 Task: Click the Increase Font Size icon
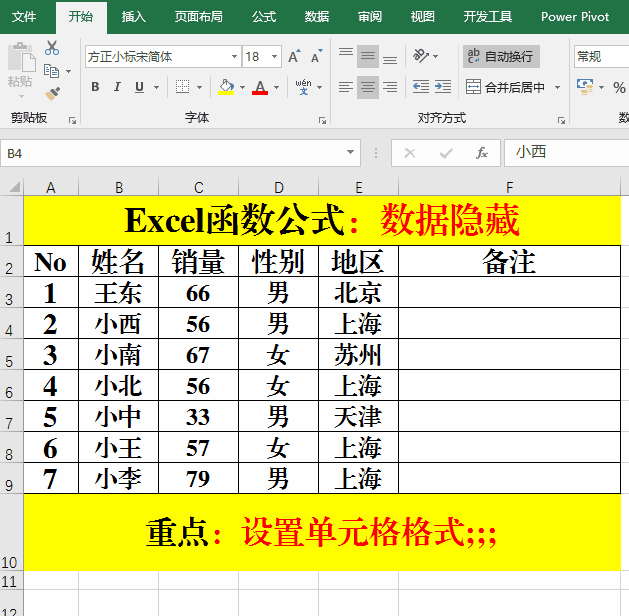pyautogui.click(x=295, y=57)
